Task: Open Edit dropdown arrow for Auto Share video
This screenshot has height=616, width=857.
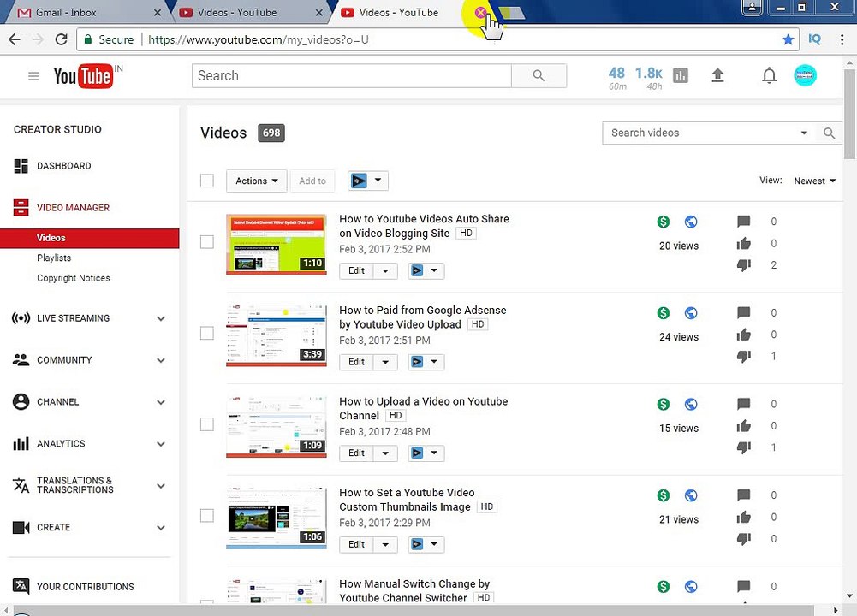Action: (385, 271)
